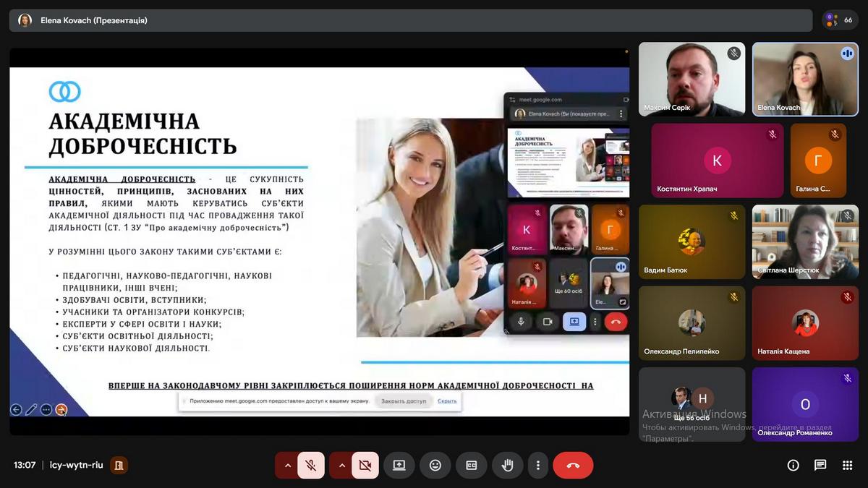Click the breakout room icon beside the meeting code
The width and height of the screenshot is (868, 488).
click(x=119, y=465)
